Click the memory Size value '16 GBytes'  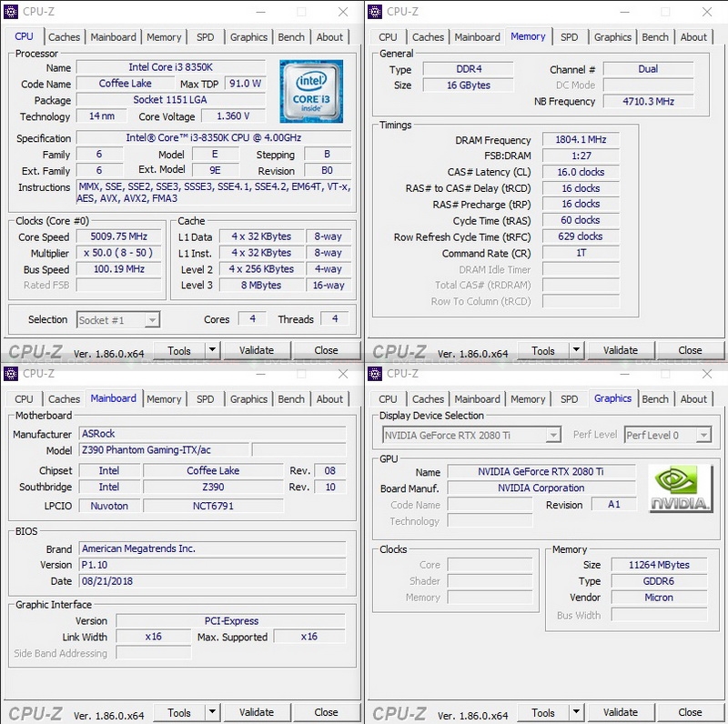point(469,85)
